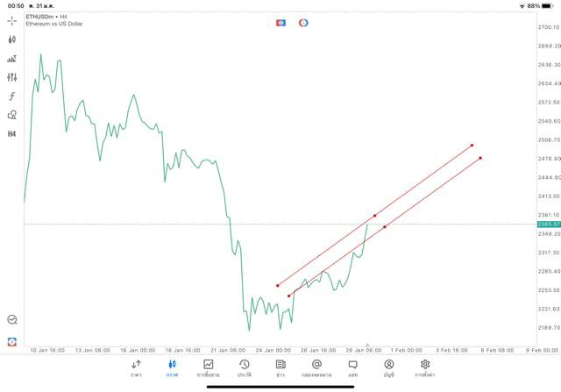Click the current price label 2365.57
This screenshot has height=392, width=561.
(549, 225)
